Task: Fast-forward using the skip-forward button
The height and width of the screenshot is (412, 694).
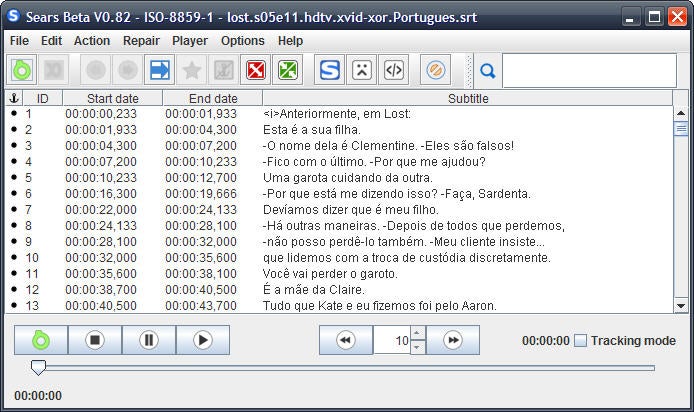Action: pyautogui.click(x=453, y=340)
